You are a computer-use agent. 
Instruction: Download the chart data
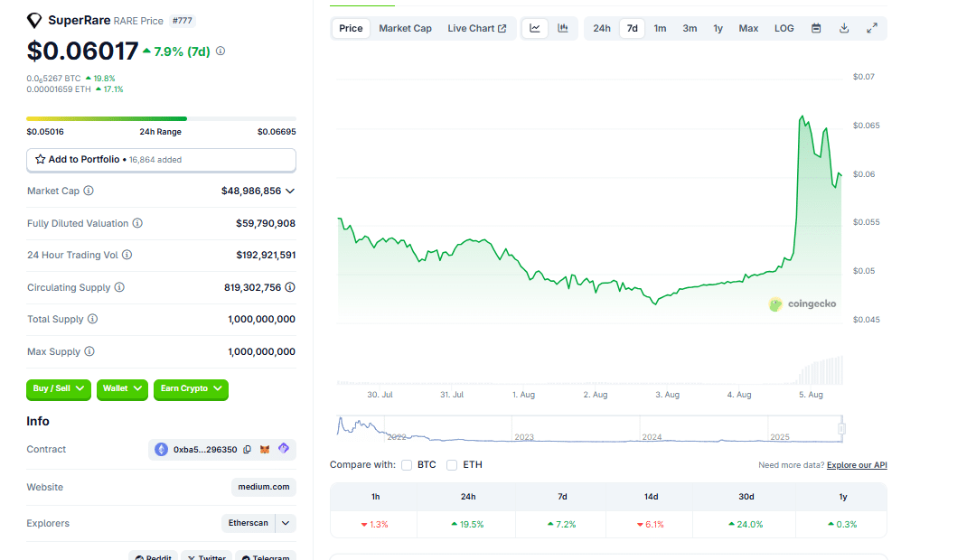point(844,28)
